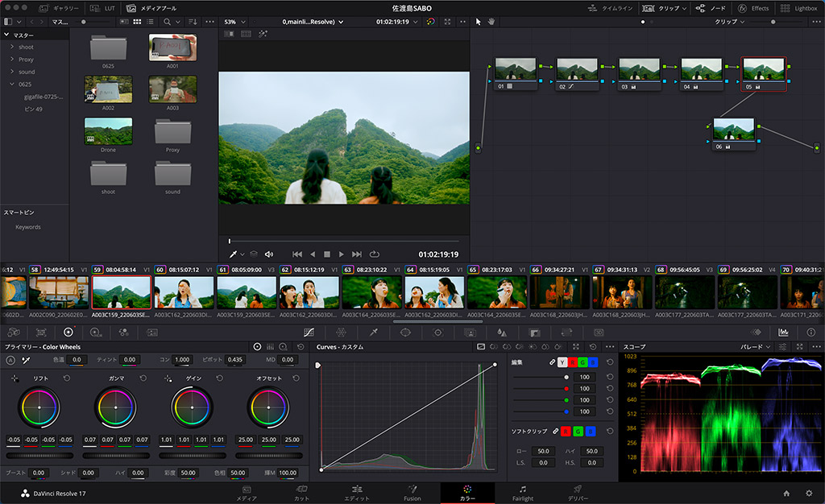
Task: Open scope settings icon
Action: coord(782,347)
